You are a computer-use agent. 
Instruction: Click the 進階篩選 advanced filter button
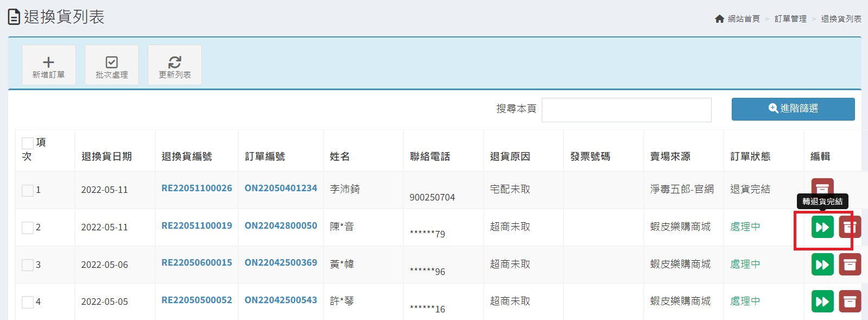pyautogui.click(x=793, y=109)
